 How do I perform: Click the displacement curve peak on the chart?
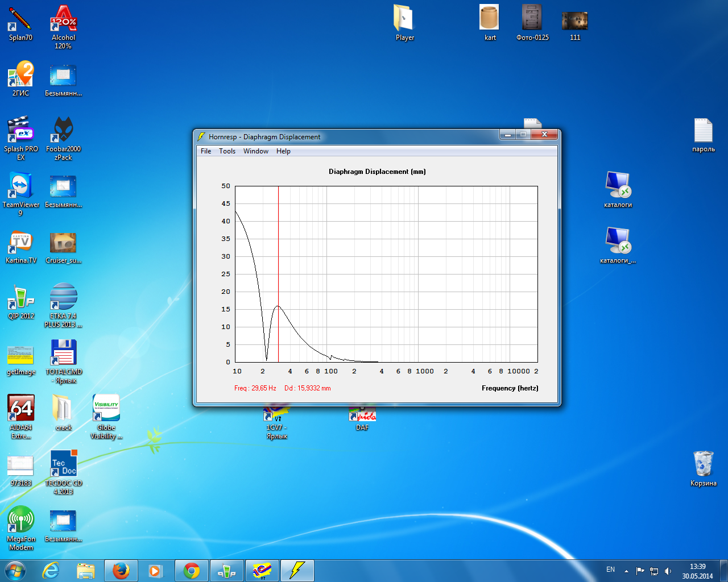(x=278, y=306)
